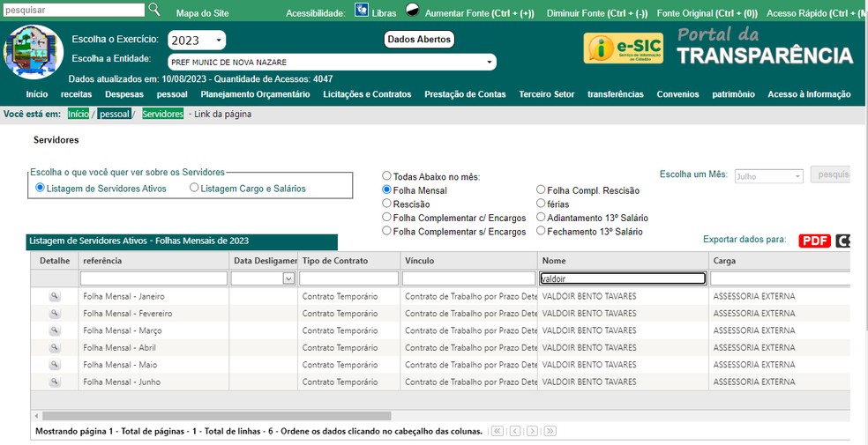
Task: Focus the Nome filter field containing valdoir
Action: click(623, 278)
